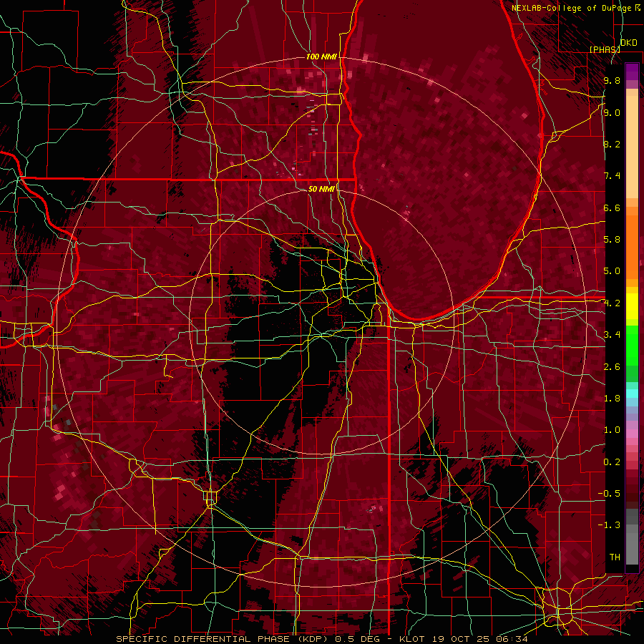
Task: Click the 5.0 scale value
Action: tap(612, 271)
